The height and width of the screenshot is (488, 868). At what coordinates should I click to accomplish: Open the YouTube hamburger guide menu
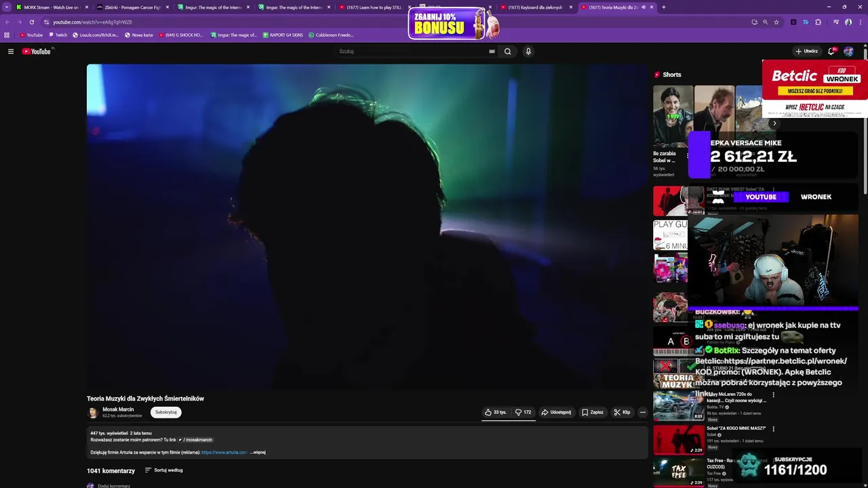pyautogui.click(x=11, y=52)
